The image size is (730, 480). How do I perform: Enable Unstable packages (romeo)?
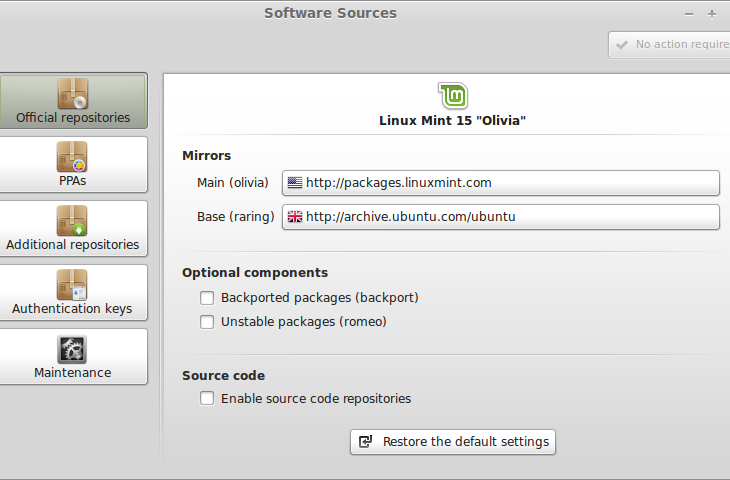tap(207, 322)
